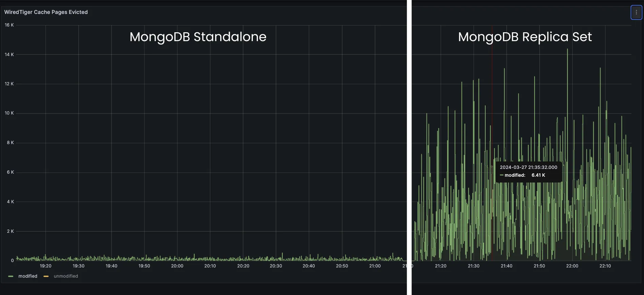
Task: Click the yellow unmodified legend color swatch
Action: click(x=46, y=276)
